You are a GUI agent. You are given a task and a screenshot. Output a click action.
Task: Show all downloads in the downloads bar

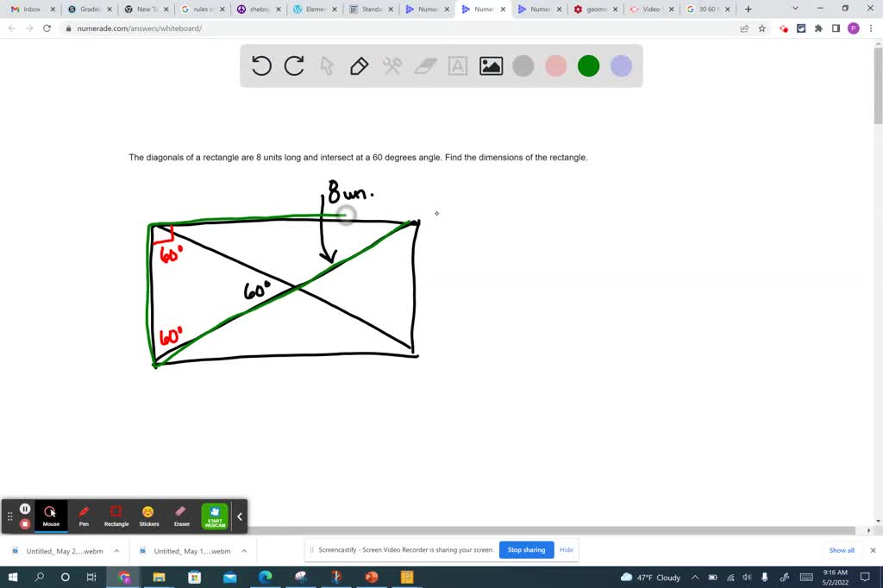point(841,549)
